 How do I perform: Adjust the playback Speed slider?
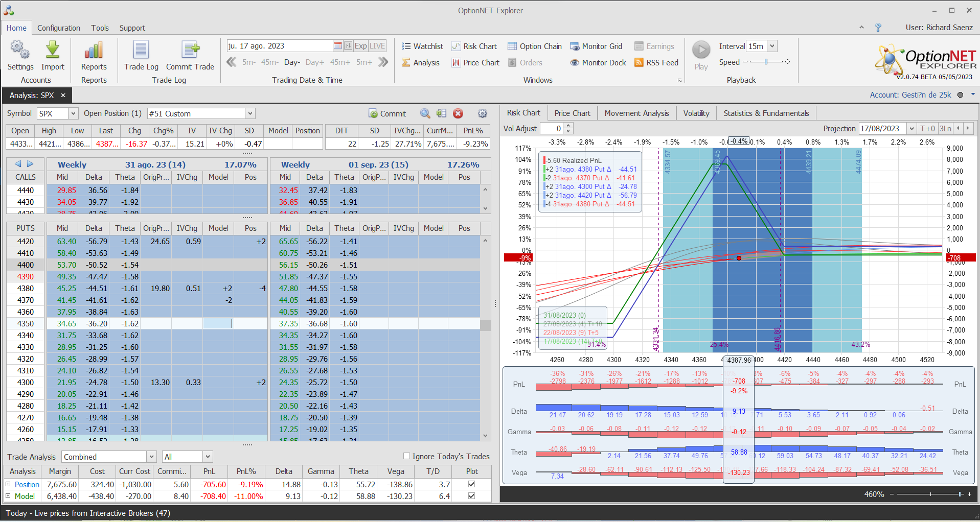[766, 62]
